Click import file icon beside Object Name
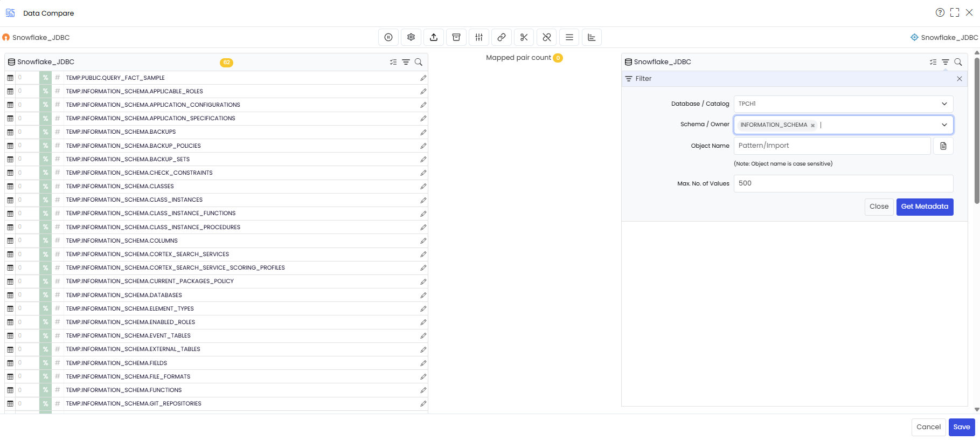 pyautogui.click(x=943, y=146)
